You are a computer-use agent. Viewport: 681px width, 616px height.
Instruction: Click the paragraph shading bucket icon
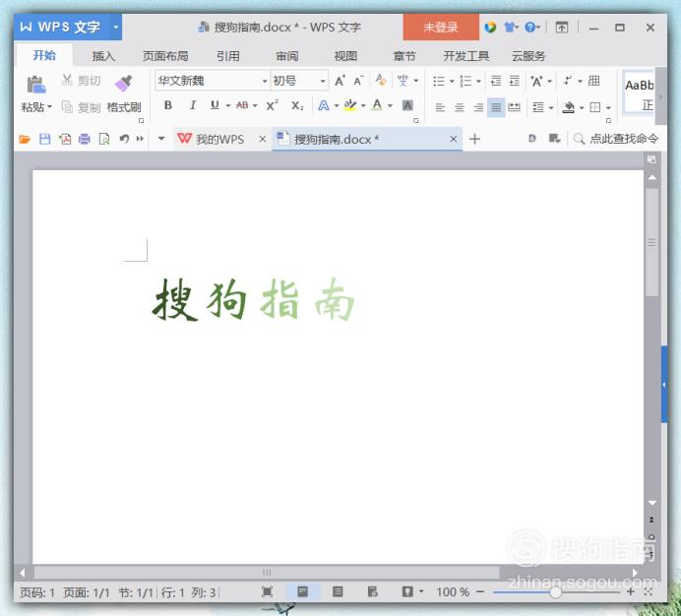[569, 107]
